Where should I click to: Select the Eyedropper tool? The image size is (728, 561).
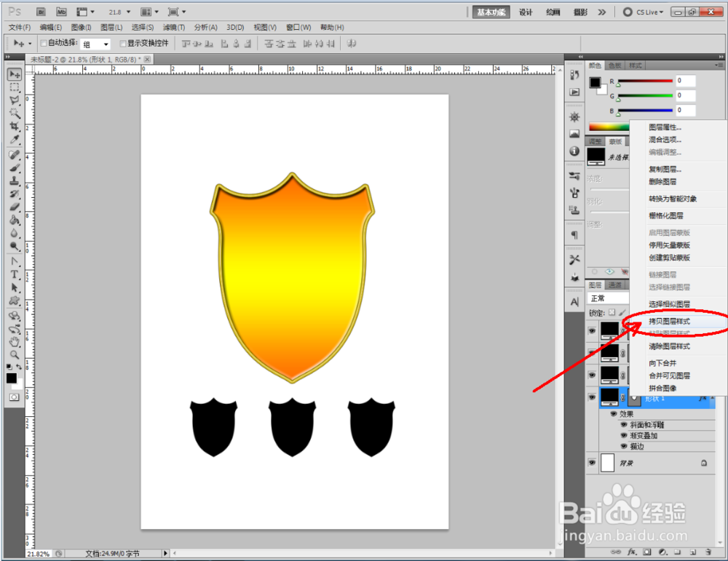tap(15, 139)
